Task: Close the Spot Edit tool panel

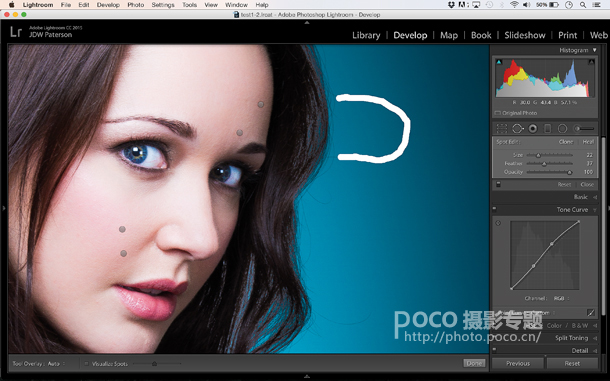Action: pos(587,184)
